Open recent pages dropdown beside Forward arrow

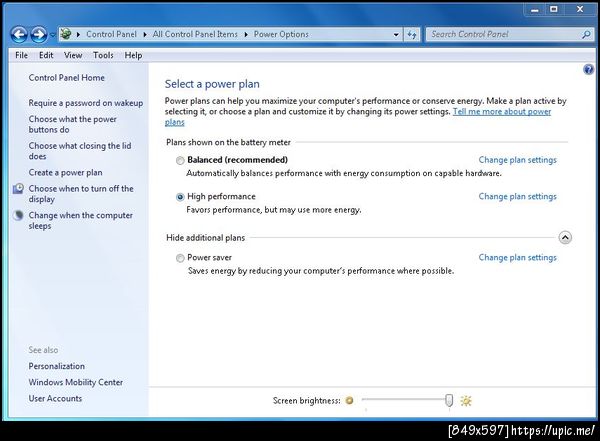[x=53, y=35]
